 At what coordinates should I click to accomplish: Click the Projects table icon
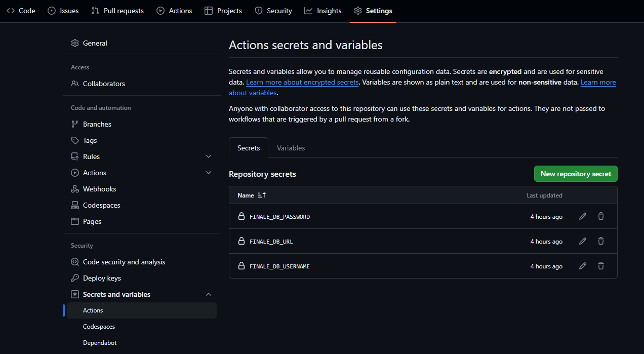pyautogui.click(x=209, y=11)
